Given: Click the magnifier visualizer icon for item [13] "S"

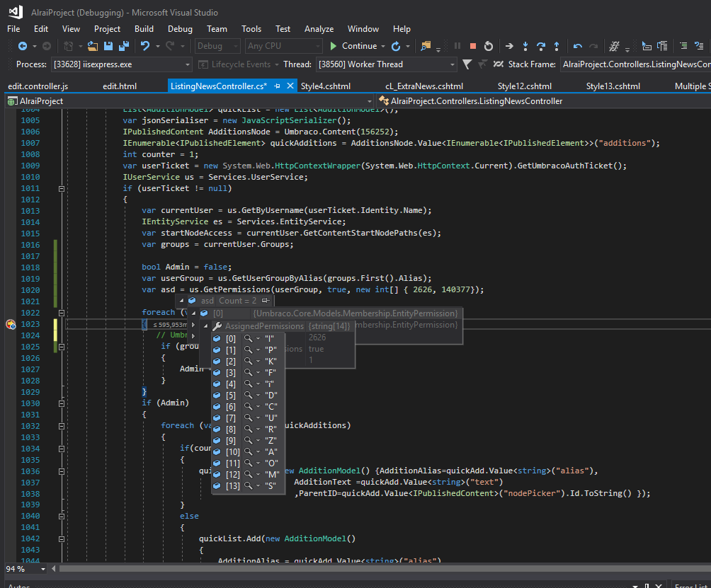Looking at the screenshot, I should click(x=248, y=485).
